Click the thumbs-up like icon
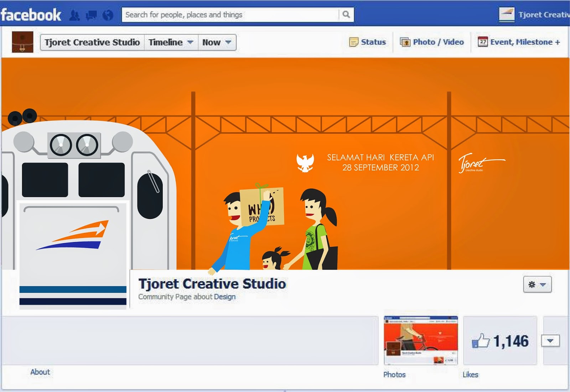Screen dimensions: 570x392 (481, 341)
